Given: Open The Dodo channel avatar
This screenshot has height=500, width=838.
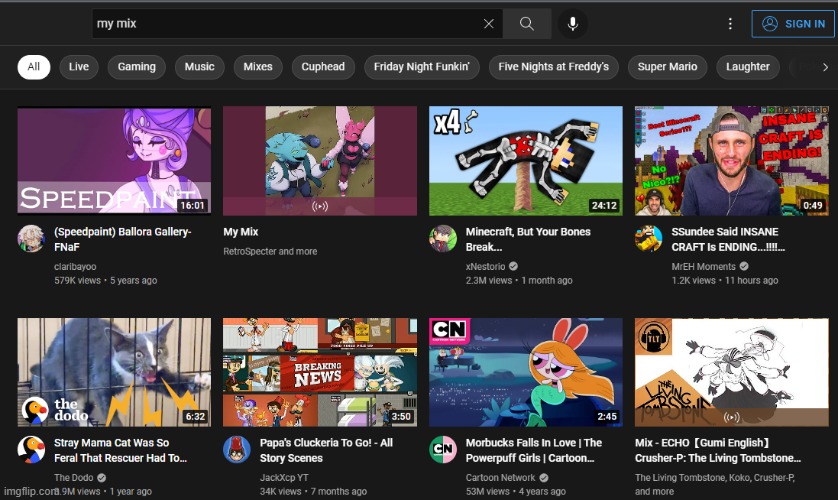Looking at the screenshot, I should click(31, 449).
